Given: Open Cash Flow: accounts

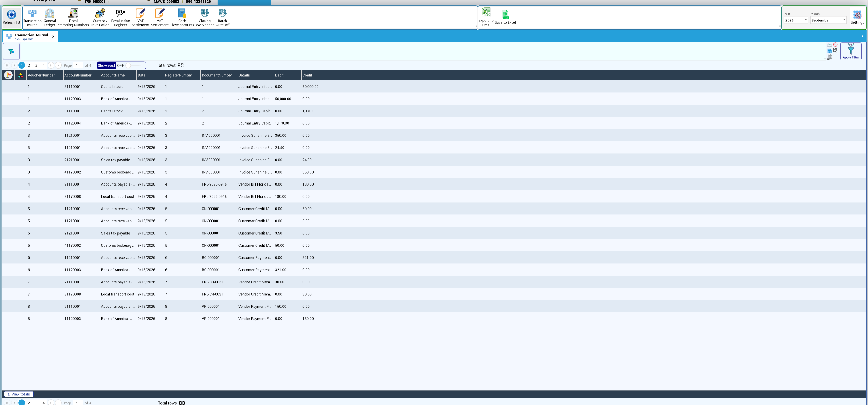Looking at the screenshot, I should 182,18.
